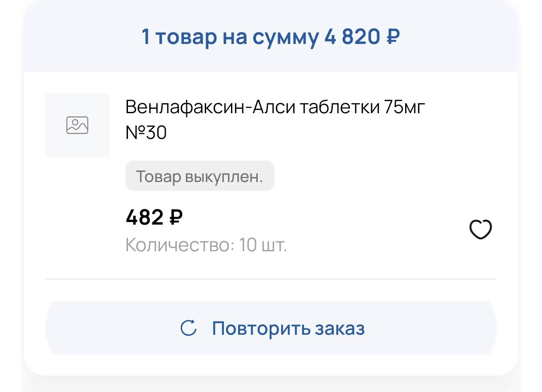
Task: Click the №30 line of the product name
Action: (x=146, y=133)
